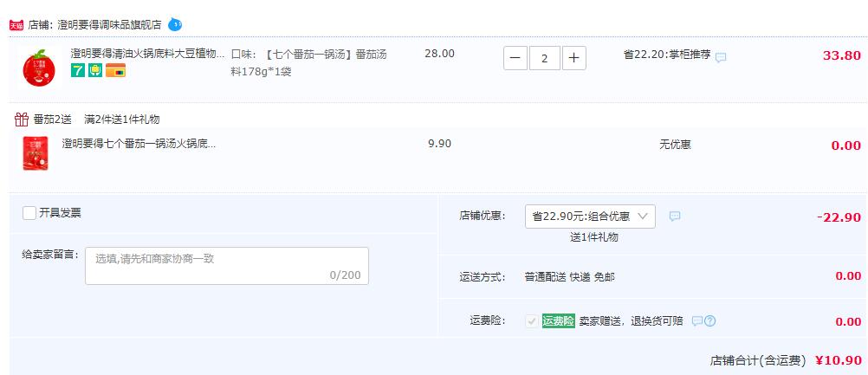Click shop name 澄明要得调味品旗舰店
The image size is (868, 375).
click(x=110, y=25)
